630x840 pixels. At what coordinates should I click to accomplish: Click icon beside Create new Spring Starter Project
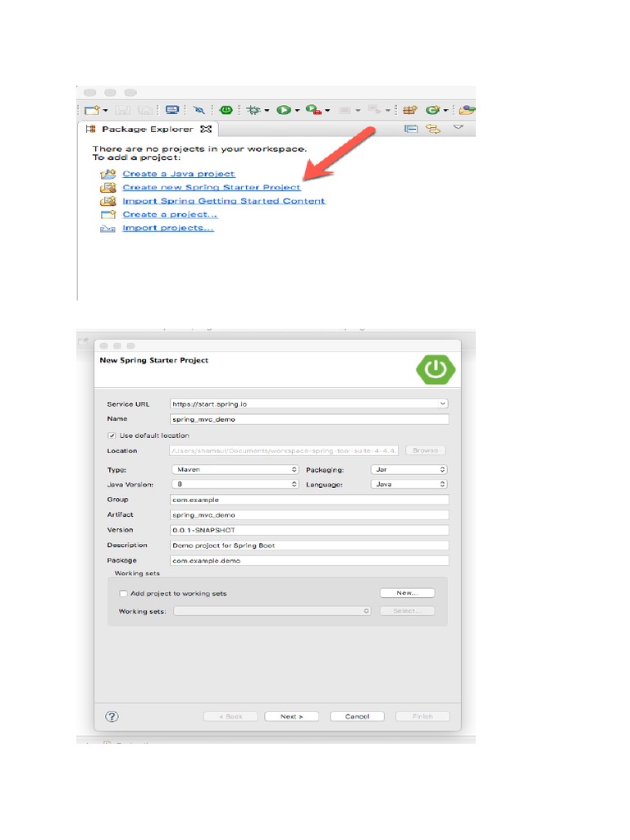(108, 187)
